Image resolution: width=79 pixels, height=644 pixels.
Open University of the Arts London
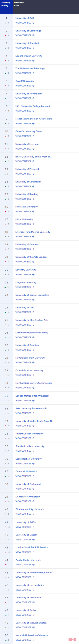(x=31, y=257)
